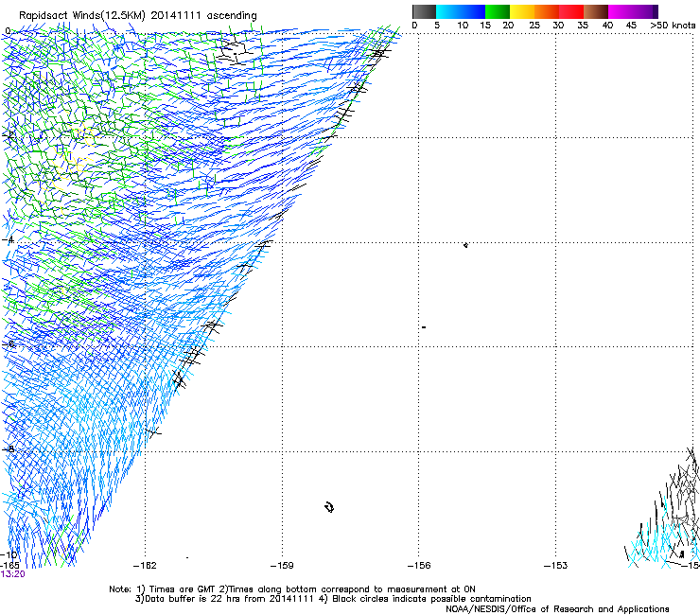Click the magenta 40–45 knots legend swatch

pos(621,11)
